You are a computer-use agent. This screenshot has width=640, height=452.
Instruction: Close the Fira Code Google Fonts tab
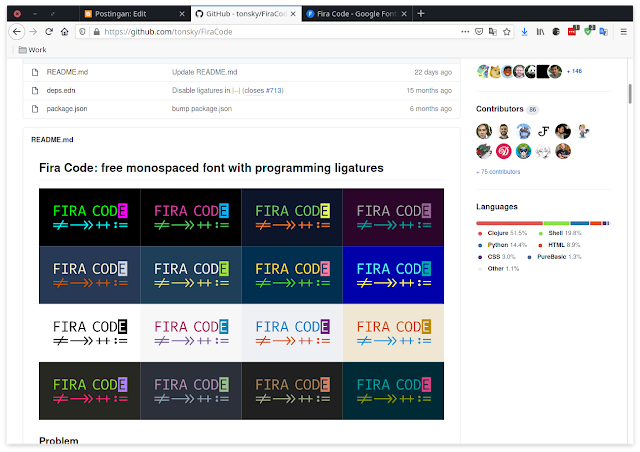404,14
